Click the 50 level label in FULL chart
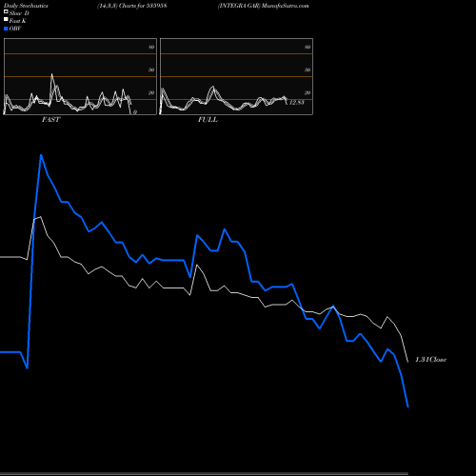This screenshot has width=476, height=476. pos(307,69)
